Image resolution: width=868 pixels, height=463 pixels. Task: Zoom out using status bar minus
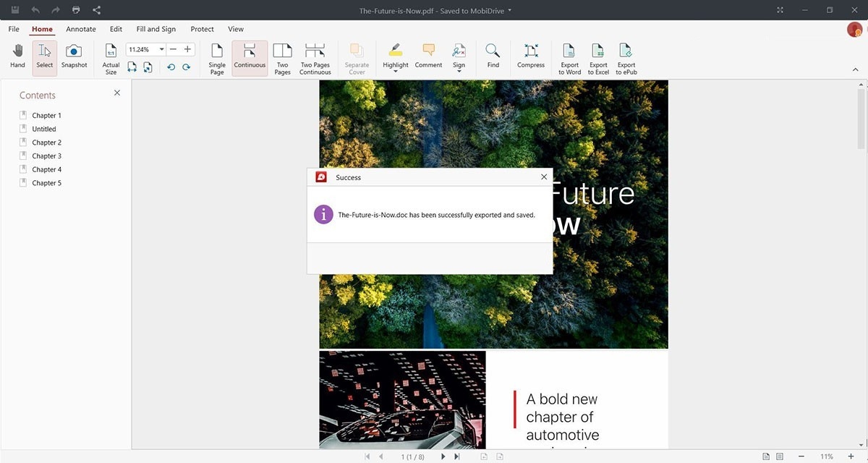(x=801, y=456)
